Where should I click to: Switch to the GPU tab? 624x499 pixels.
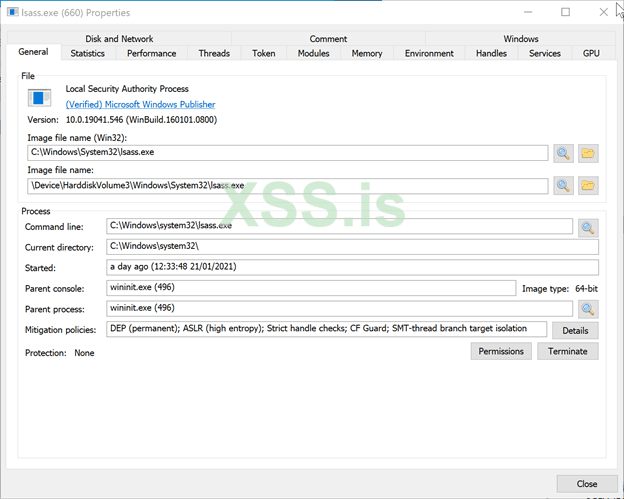[x=591, y=53]
